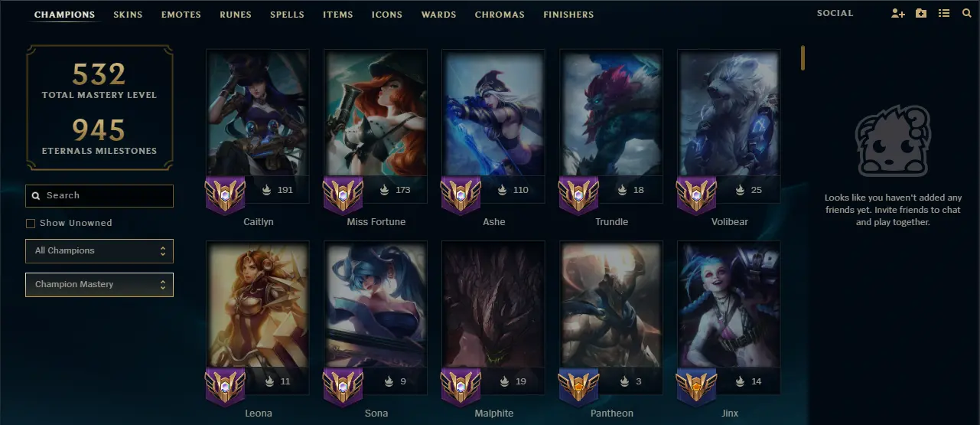This screenshot has width=980, height=425.
Task: Enable the Show Unowned checkbox
Action: click(x=31, y=224)
